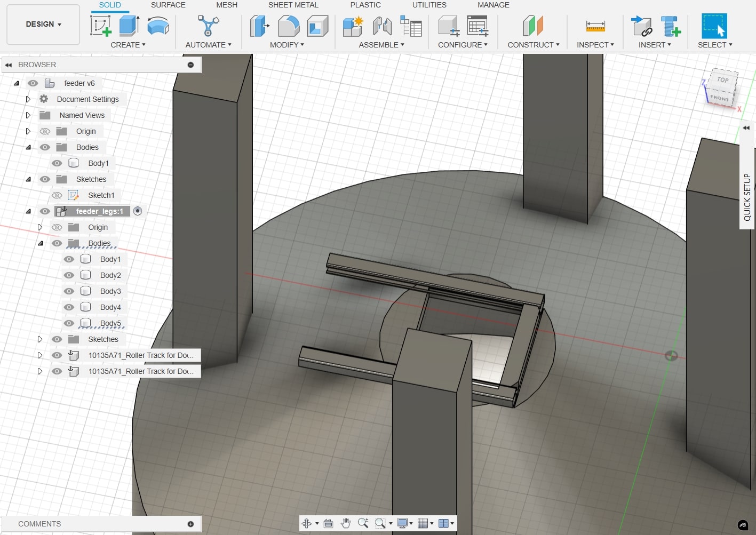Click the Orbit tool in navigation bar
The height and width of the screenshot is (535, 756).
tap(306, 523)
